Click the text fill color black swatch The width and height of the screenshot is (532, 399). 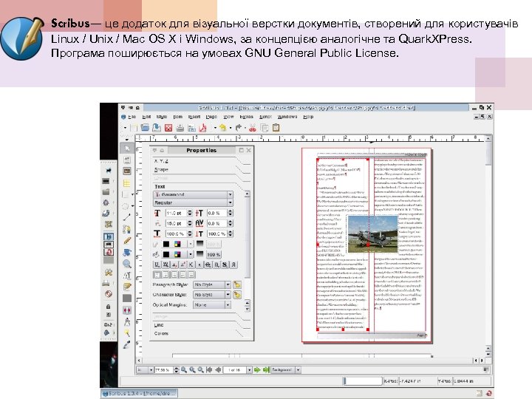click(x=166, y=254)
